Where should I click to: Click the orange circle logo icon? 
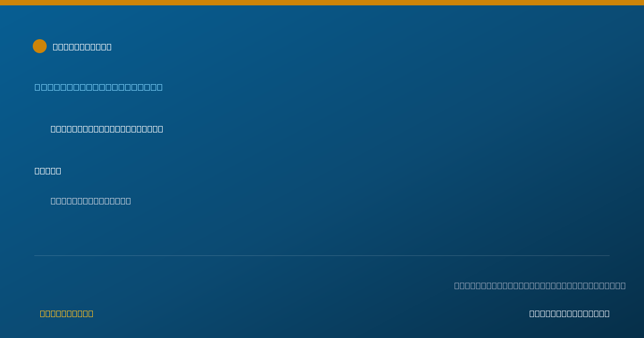40,46
